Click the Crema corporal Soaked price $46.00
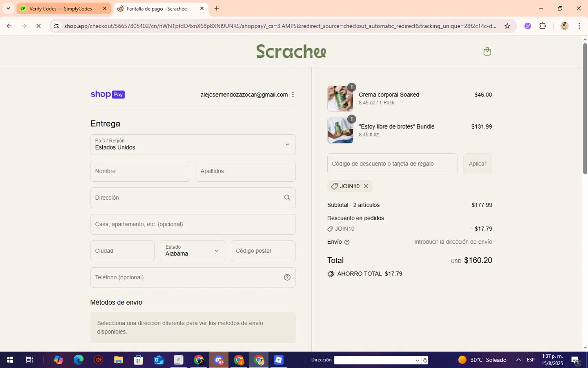The height and width of the screenshot is (368, 588). point(483,95)
